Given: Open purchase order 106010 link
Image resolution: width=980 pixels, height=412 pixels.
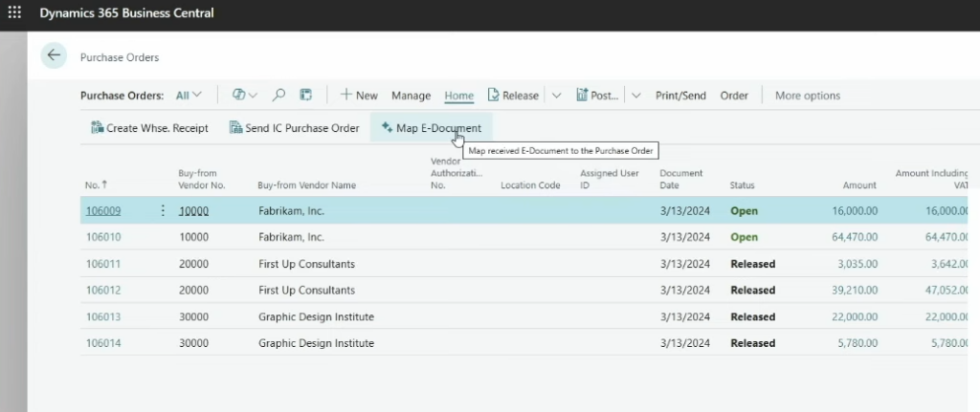Looking at the screenshot, I should point(103,237).
